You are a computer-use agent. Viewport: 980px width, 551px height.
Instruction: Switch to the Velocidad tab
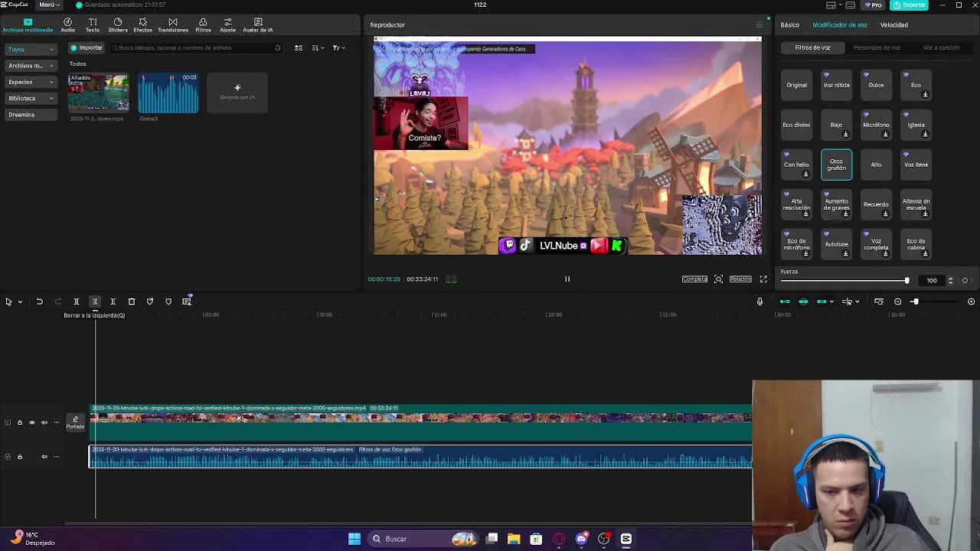click(x=893, y=25)
